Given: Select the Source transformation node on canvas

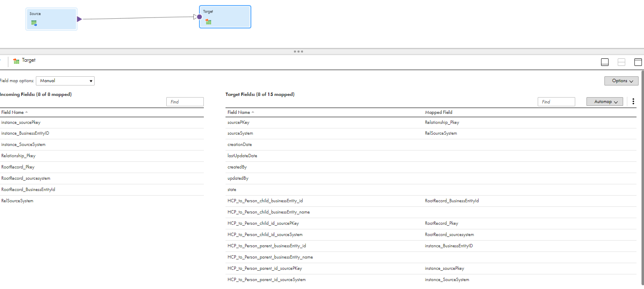Looking at the screenshot, I should coord(52,19).
